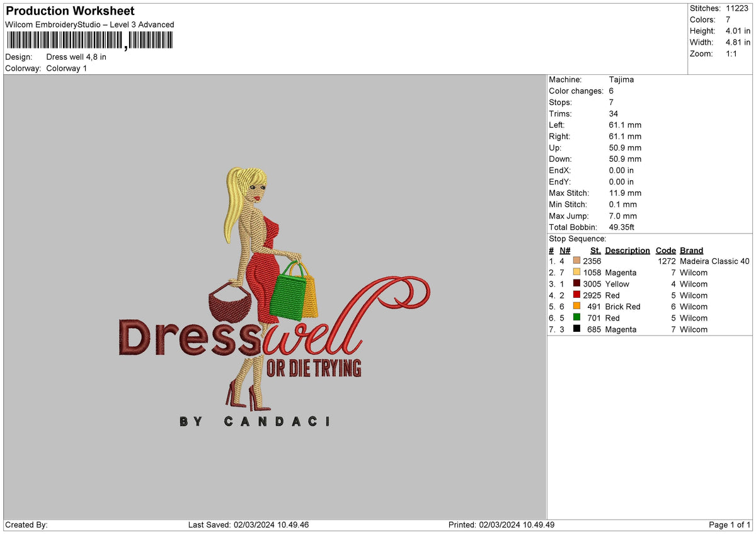This screenshot has width=756, height=534.
Task: Click the 'St.' column header
Action: (595, 250)
